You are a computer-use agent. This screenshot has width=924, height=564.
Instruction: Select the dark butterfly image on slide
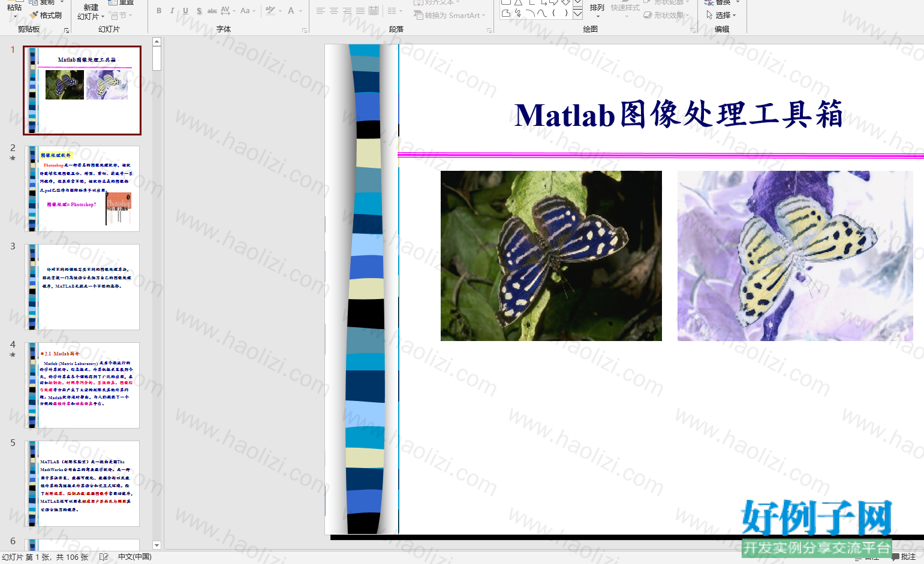[551, 256]
